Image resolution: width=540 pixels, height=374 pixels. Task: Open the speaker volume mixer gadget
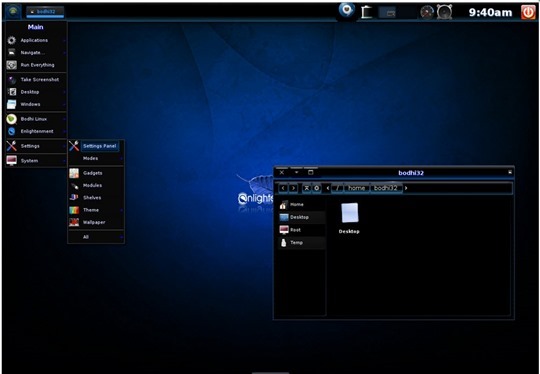(444, 12)
